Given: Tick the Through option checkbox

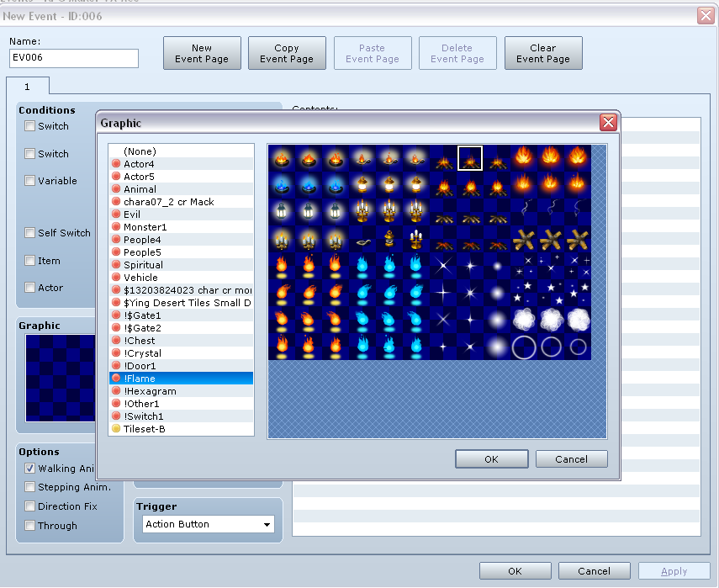Looking at the screenshot, I should 29,526.
